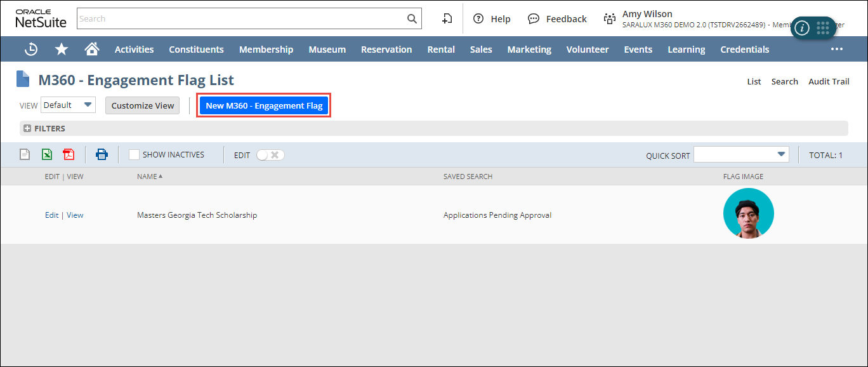Export list to Excel icon
The image size is (868, 367).
pos(46,154)
